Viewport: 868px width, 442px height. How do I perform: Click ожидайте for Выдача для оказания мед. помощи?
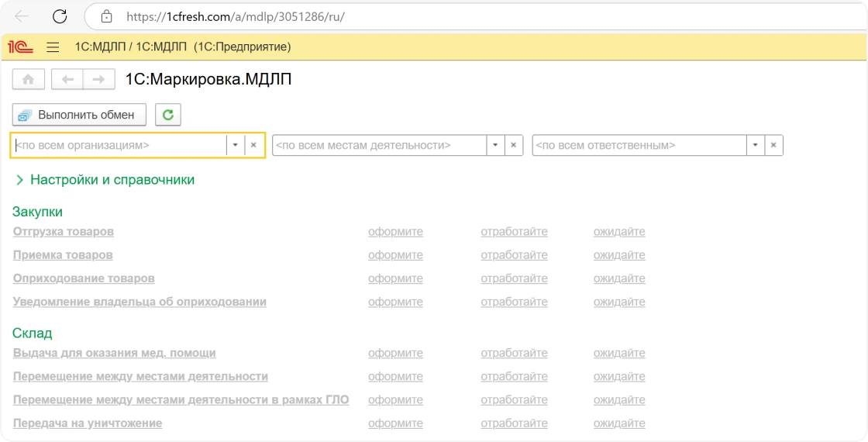(619, 353)
